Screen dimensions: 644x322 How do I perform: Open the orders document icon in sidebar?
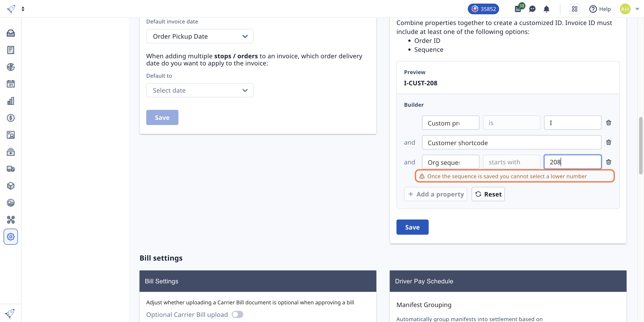(x=11, y=50)
